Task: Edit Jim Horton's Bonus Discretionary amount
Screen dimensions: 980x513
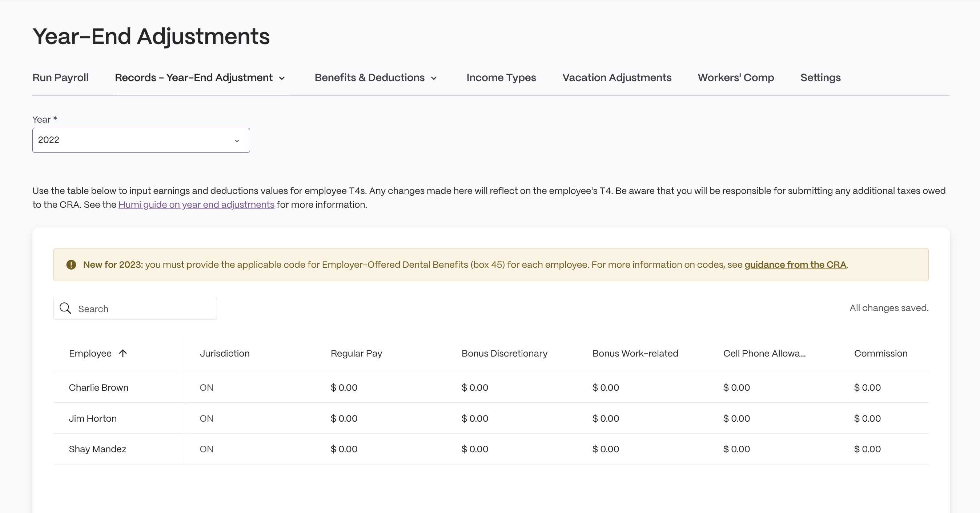Action: (x=475, y=418)
